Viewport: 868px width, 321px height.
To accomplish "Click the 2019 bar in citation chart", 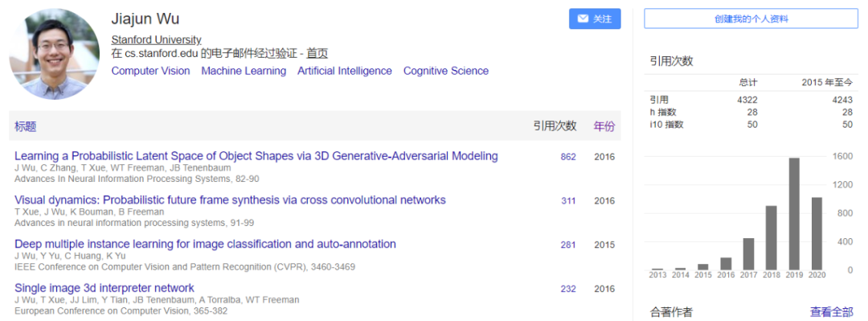I will coord(794,214).
